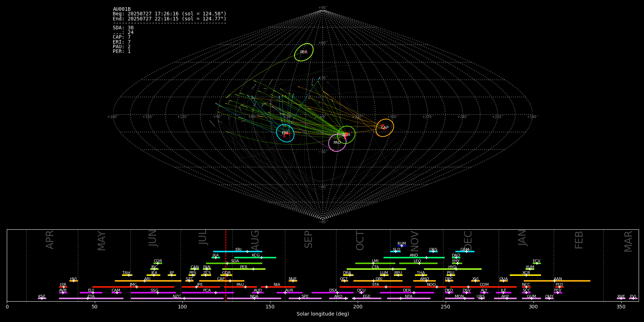The width and height of the screenshot is (644, 322).
Task: Click the LYR shower label
Action: (63, 285)
